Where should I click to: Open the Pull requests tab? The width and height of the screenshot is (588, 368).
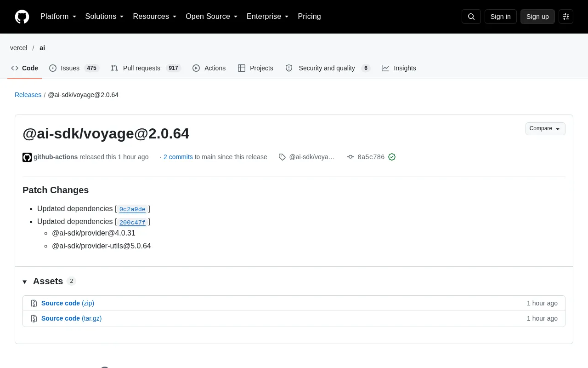point(146,68)
